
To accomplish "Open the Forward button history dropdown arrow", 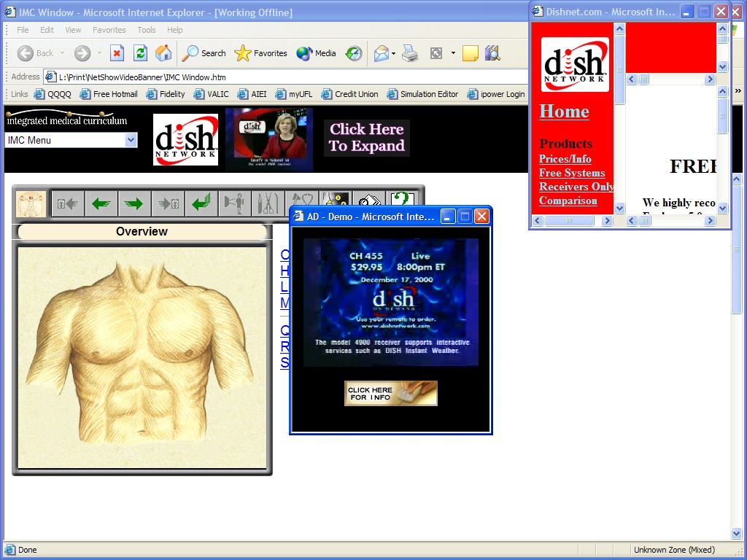I will tap(99, 53).
